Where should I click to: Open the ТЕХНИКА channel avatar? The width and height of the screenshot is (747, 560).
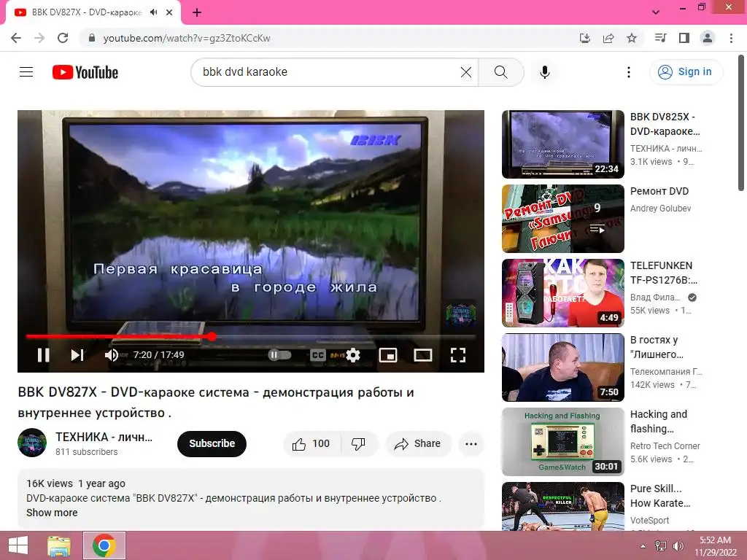point(32,443)
